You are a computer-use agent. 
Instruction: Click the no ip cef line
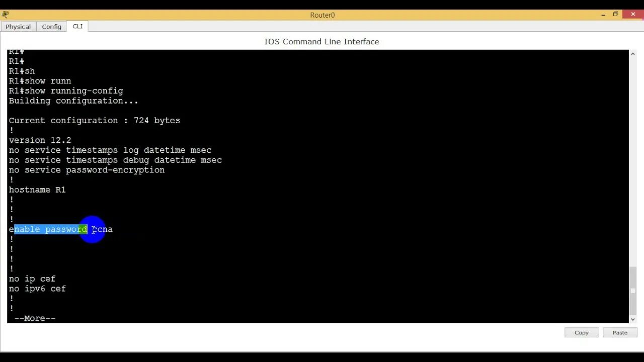pos(32,279)
